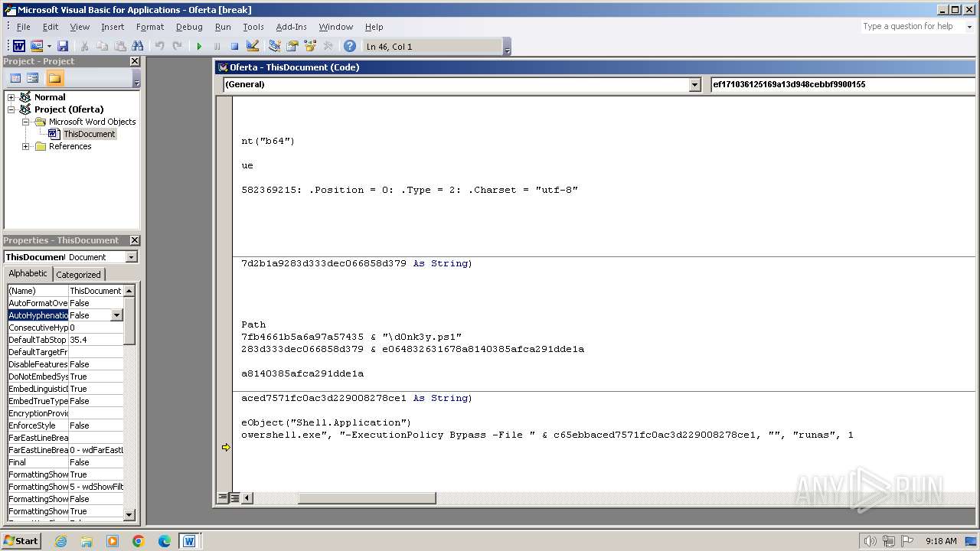Switch to the Categorized tab
The image size is (980, 551).
coord(78,275)
